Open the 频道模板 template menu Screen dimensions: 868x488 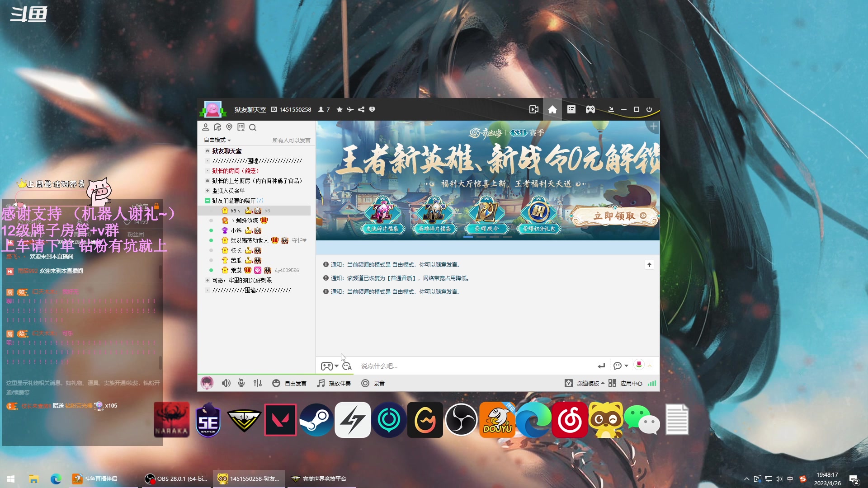[x=585, y=383]
